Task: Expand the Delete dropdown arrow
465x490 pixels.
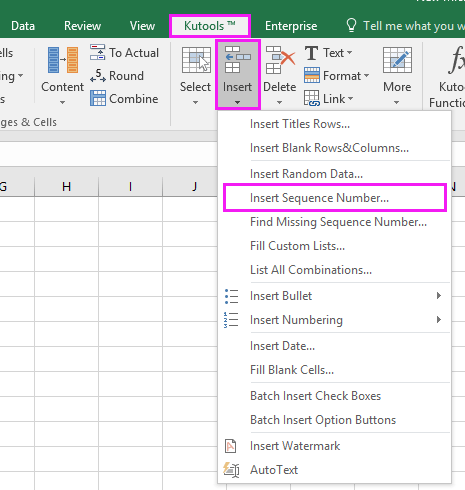Action: point(280,102)
